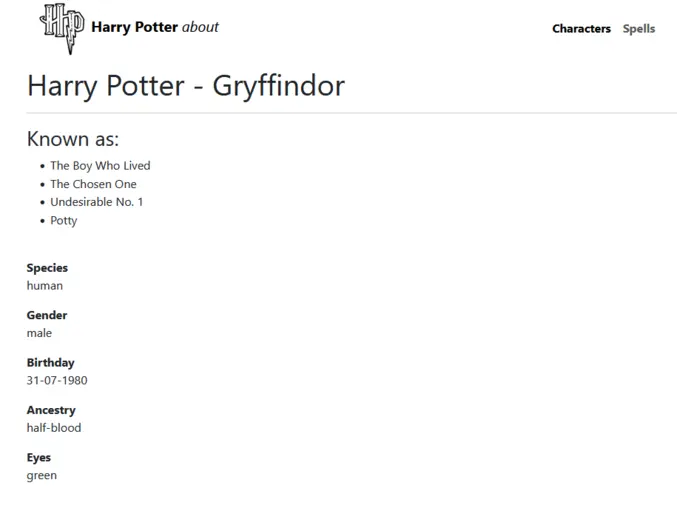Click the Gender label
Viewport: 677px width, 511px height.
click(47, 315)
